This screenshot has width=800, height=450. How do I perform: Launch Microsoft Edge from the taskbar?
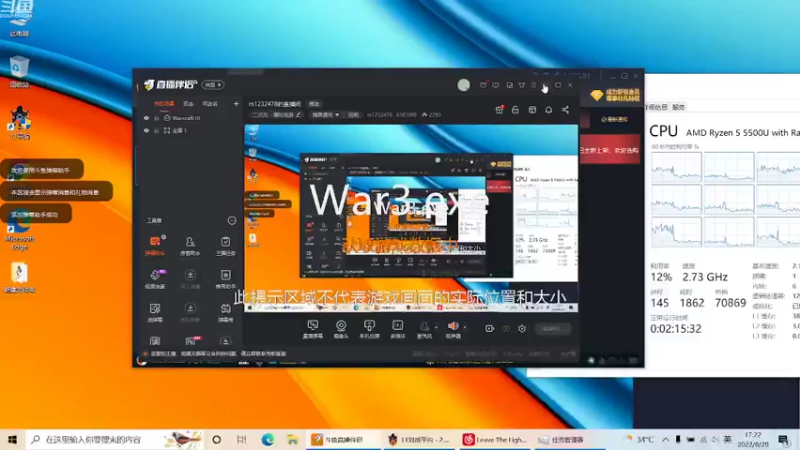pos(267,439)
